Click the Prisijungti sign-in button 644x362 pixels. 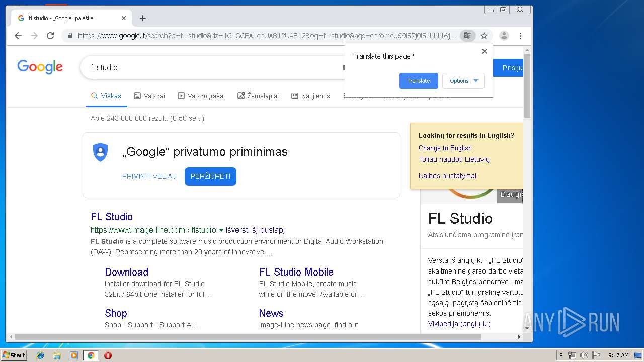click(x=509, y=67)
